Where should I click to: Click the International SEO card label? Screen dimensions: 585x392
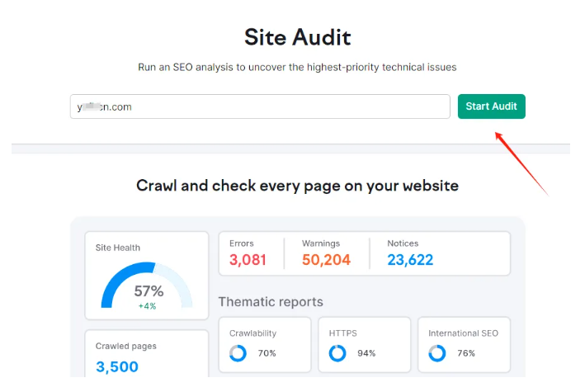pos(463,333)
